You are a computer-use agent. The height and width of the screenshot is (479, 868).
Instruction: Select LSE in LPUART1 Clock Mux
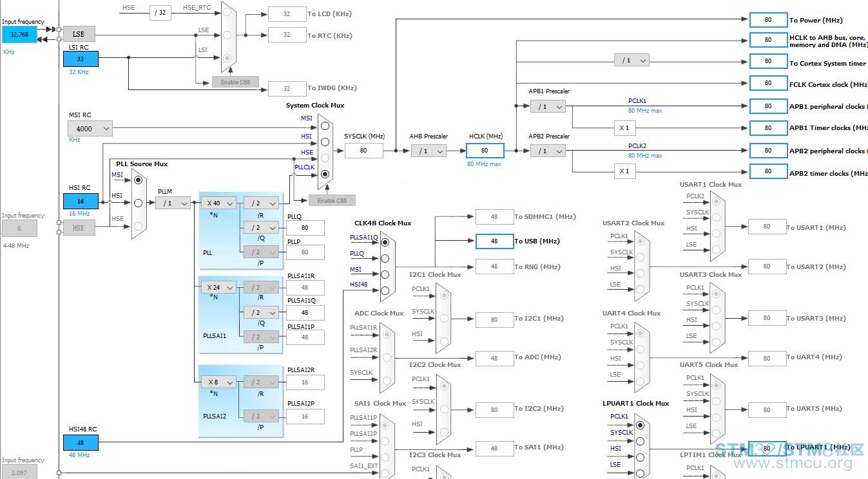point(640,473)
